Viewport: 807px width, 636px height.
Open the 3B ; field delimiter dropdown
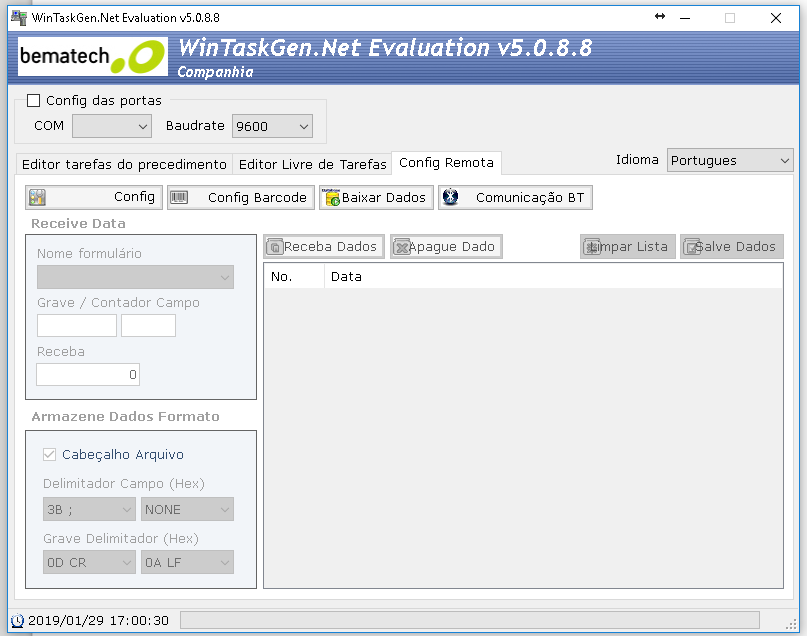[x=89, y=509]
